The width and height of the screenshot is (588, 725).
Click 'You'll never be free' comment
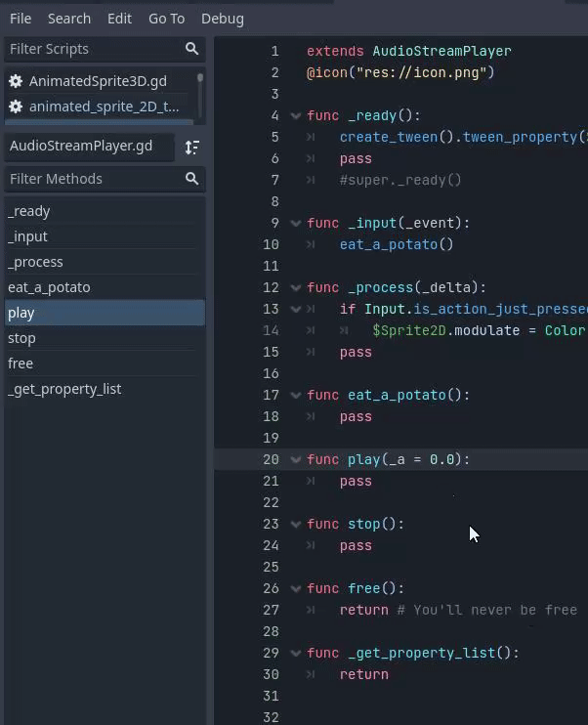495,610
